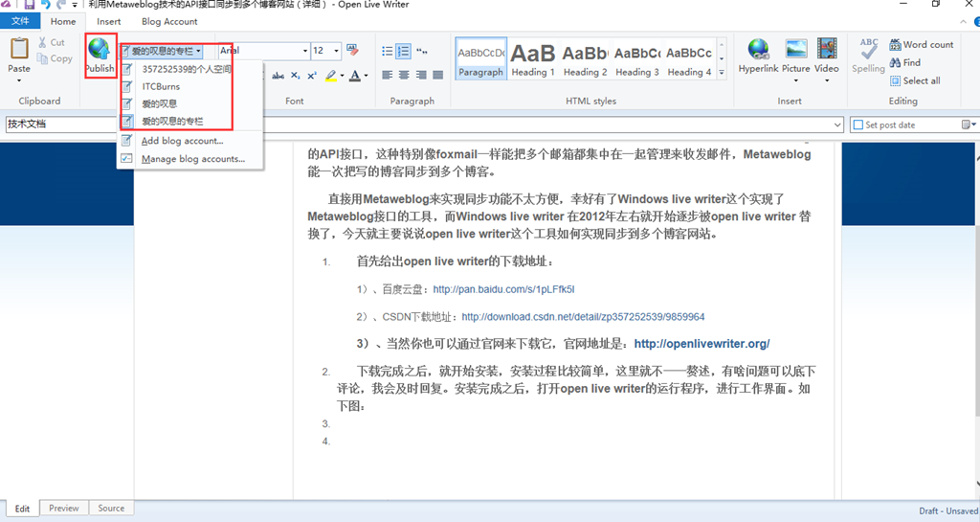
Task: Click the Picture insert icon
Action: click(x=795, y=54)
